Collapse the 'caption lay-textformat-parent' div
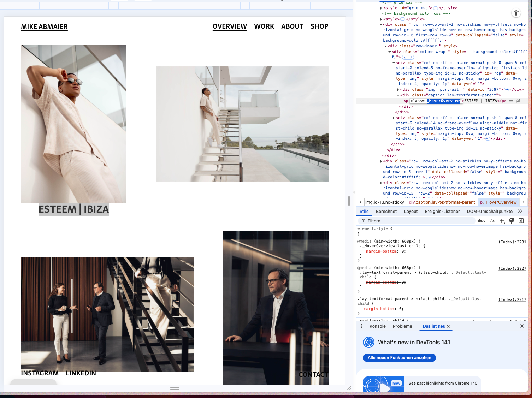This screenshot has width=532, height=398. (398, 95)
